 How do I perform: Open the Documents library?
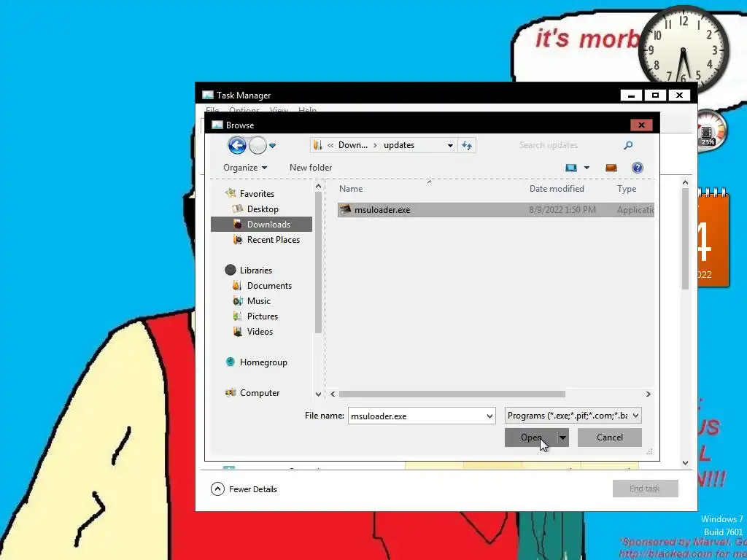pyautogui.click(x=269, y=286)
